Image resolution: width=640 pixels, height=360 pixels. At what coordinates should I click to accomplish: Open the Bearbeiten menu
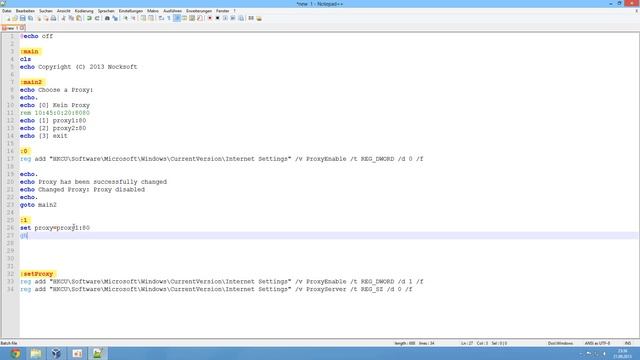click(25, 11)
